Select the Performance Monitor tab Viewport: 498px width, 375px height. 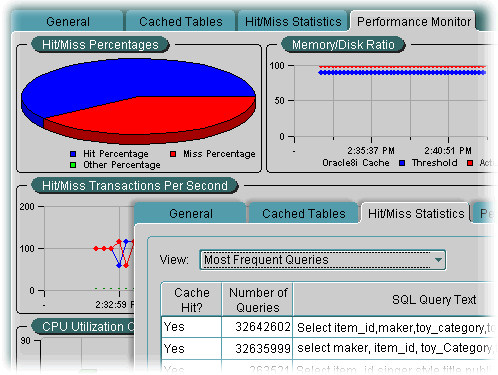click(414, 21)
